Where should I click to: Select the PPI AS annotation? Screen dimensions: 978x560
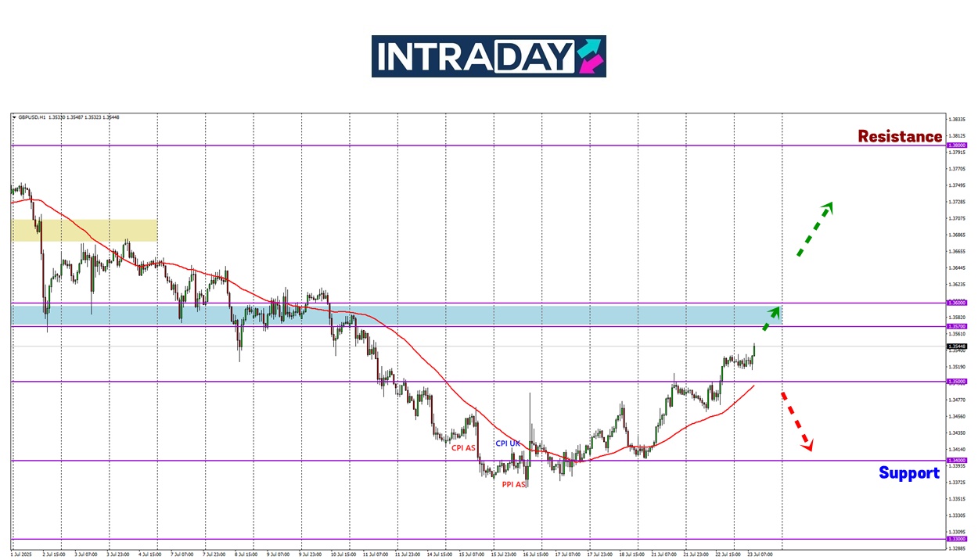coord(513,484)
